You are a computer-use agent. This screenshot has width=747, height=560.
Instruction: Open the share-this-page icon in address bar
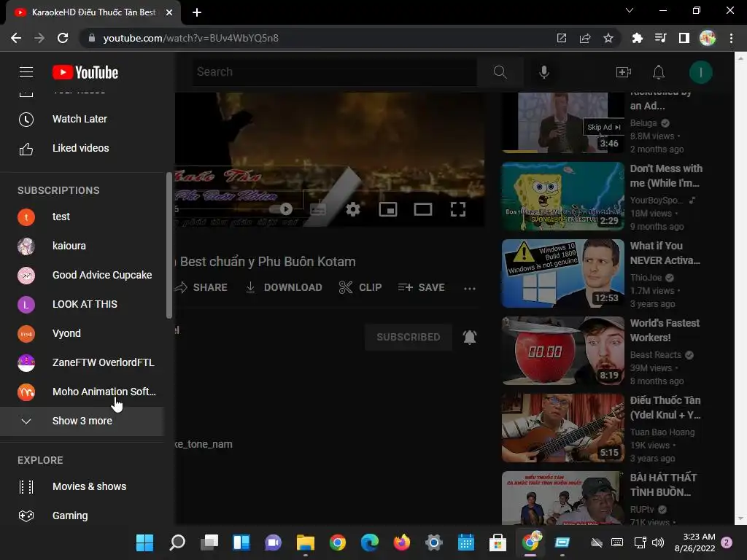tap(584, 38)
